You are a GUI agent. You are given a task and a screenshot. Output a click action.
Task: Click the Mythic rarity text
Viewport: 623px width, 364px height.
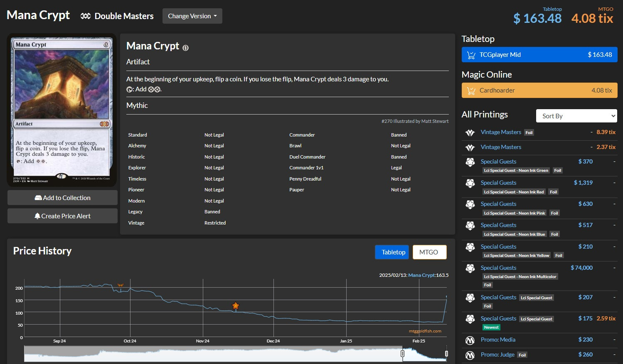pyautogui.click(x=137, y=105)
